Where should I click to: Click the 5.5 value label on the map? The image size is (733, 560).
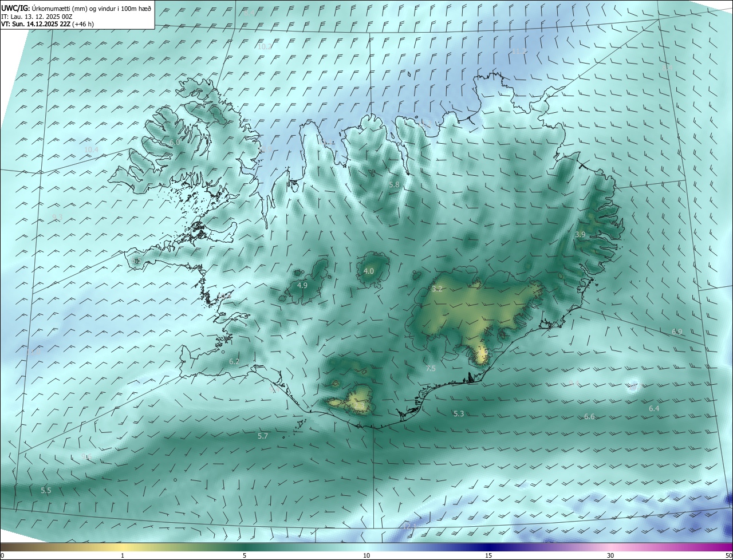(x=46, y=491)
